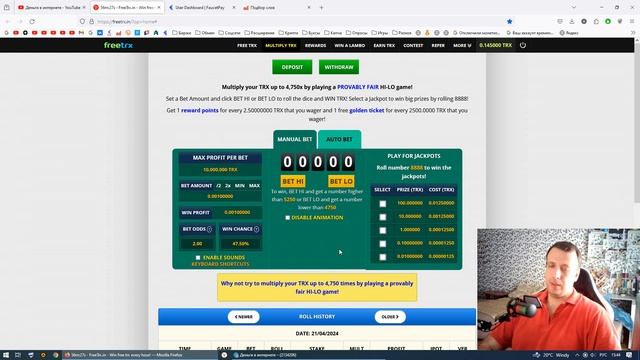The width and height of the screenshot is (640, 360).
Task: Open the reward points link
Action: [x=200, y=110]
